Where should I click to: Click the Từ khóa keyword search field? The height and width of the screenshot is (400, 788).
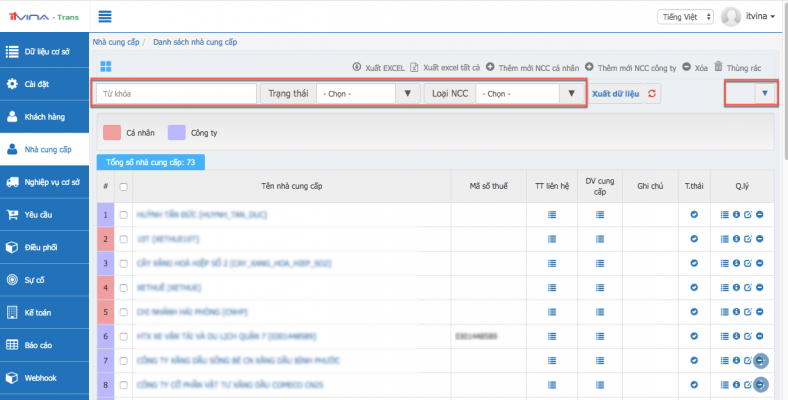[176, 93]
